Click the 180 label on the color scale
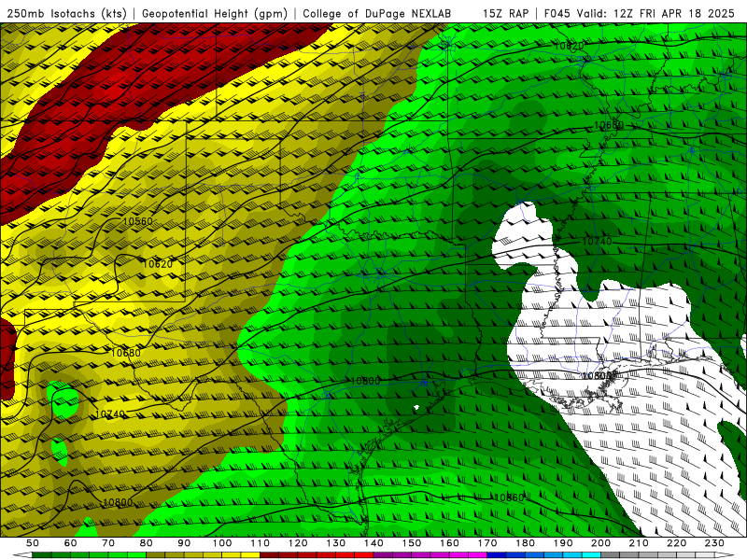 click(525, 543)
